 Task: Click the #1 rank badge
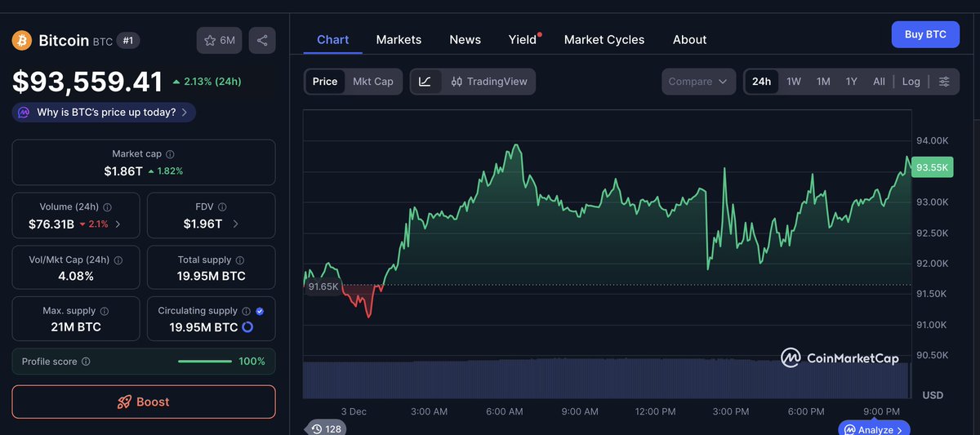point(127,40)
